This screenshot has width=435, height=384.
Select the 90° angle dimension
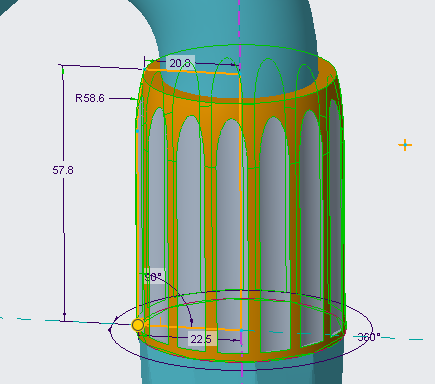153,277
